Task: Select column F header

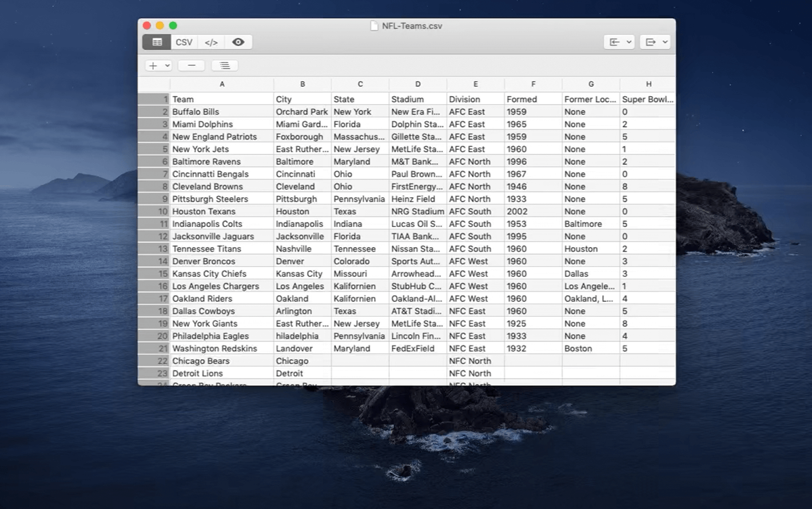Action: click(x=534, y=84)
